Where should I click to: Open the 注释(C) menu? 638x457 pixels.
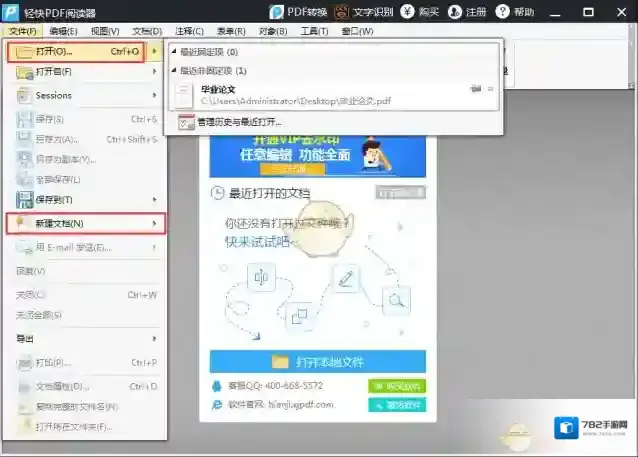pyautogui.click(x=189, y=31)
